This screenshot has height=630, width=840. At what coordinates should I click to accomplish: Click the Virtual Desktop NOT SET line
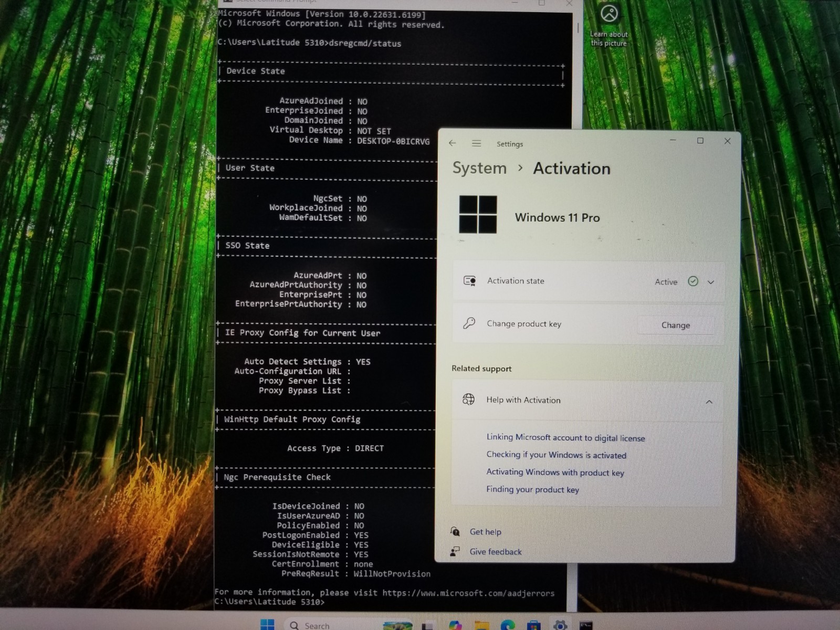tap(330, 130)
